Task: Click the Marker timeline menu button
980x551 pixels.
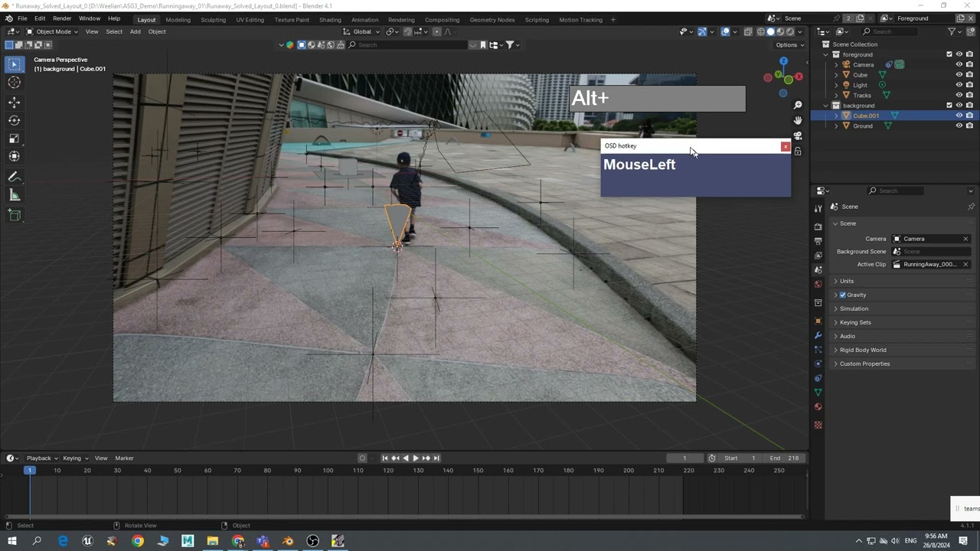Action: coord(124,458)
